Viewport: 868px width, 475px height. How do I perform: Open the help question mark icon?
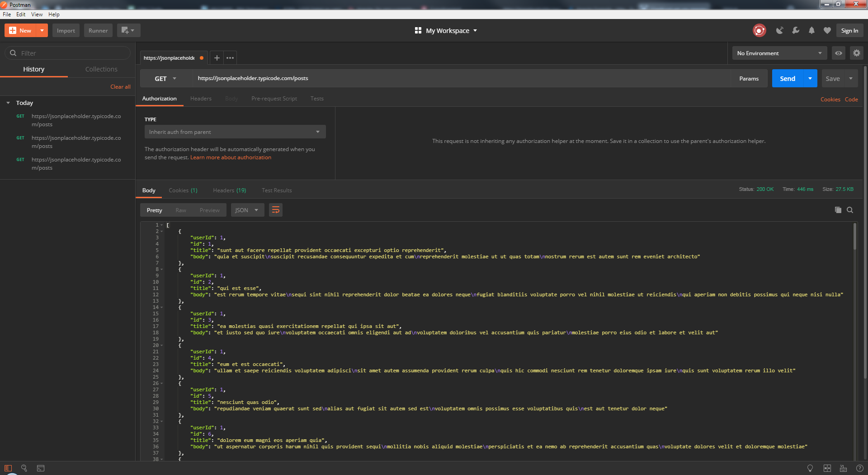coord(859,468)
